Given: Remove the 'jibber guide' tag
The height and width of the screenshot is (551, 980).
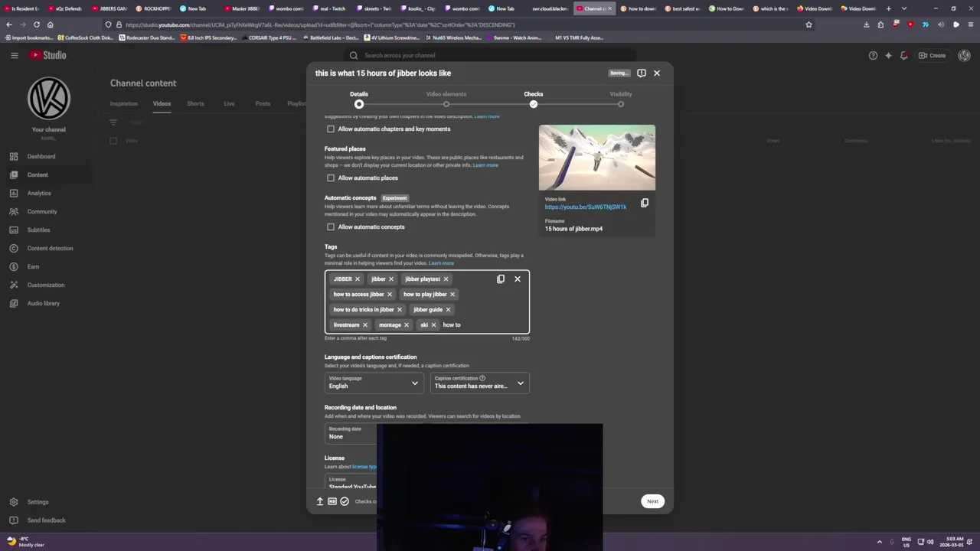Looking at the screenshot, I should click(448, 310).
